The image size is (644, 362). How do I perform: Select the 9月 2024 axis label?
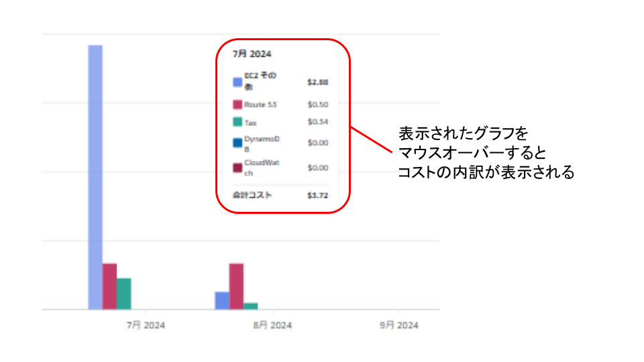click(398, 325)
